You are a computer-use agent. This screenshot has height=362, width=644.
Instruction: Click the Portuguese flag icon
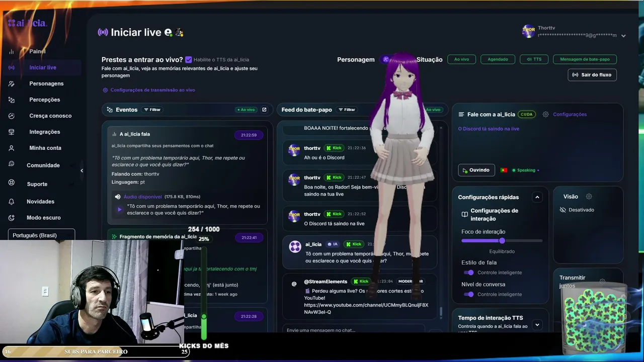click(503, 170)
